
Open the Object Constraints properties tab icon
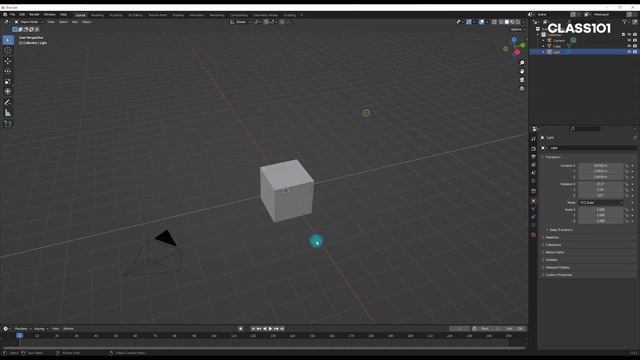tap(533, 217)
